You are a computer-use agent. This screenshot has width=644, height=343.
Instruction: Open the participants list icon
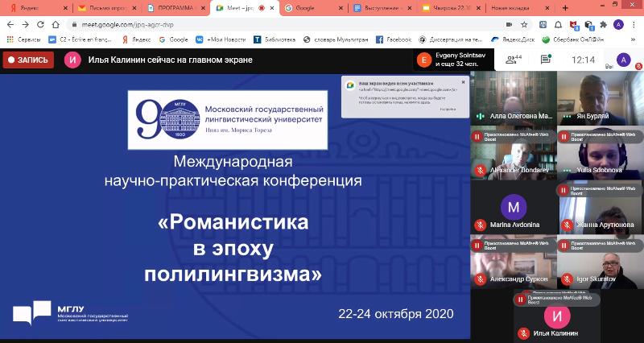(x=512, y=60)
